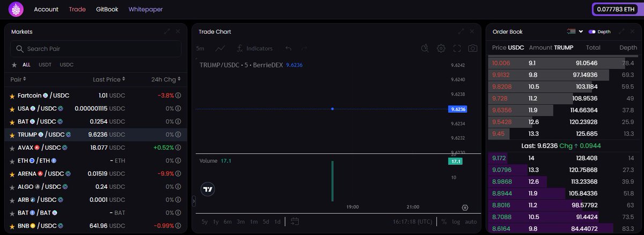This screenshot has height=235, width=644.
Task: Select the ALL markets filter
Action: (26, 65)
